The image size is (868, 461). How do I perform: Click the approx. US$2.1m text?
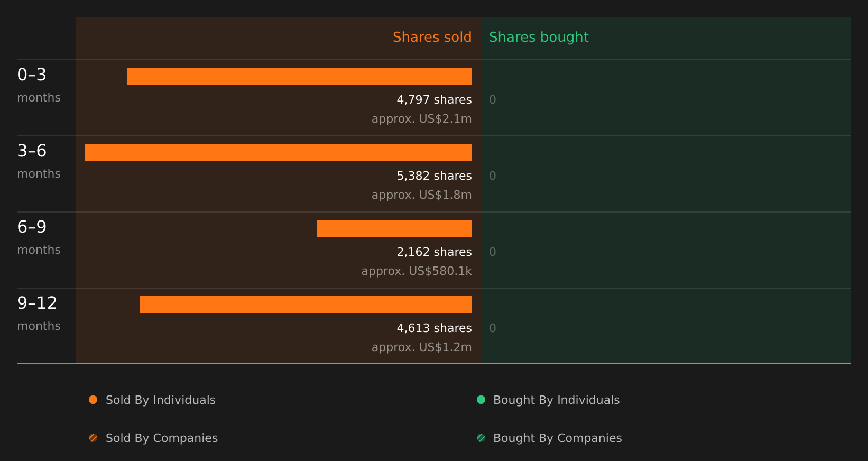422,119
